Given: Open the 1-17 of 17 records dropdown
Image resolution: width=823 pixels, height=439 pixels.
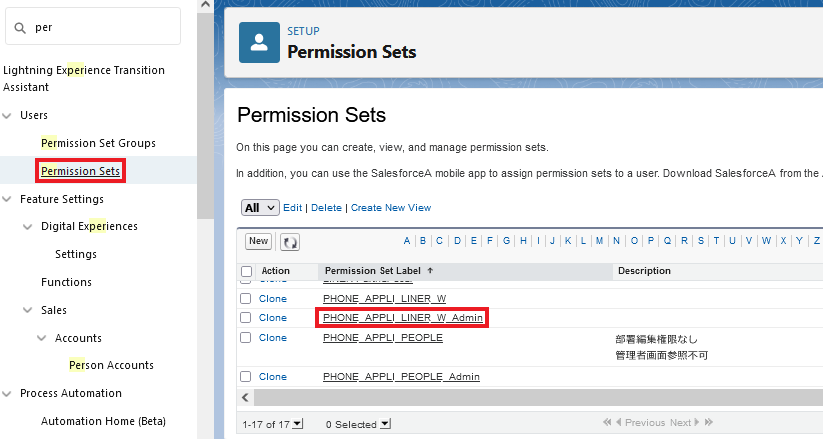Looking at the screenshot, I should (298, 423).
